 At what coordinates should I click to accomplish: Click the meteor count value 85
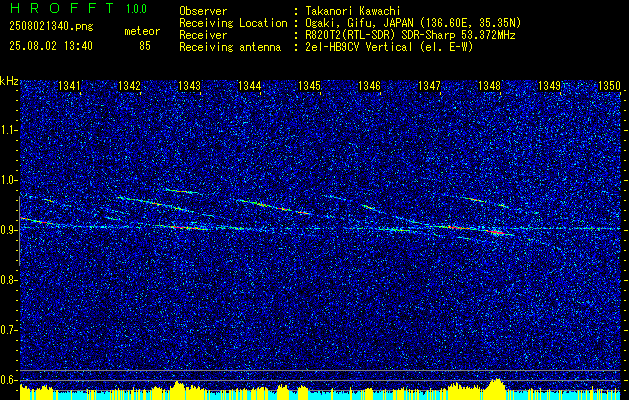click(x=145, y=46)
